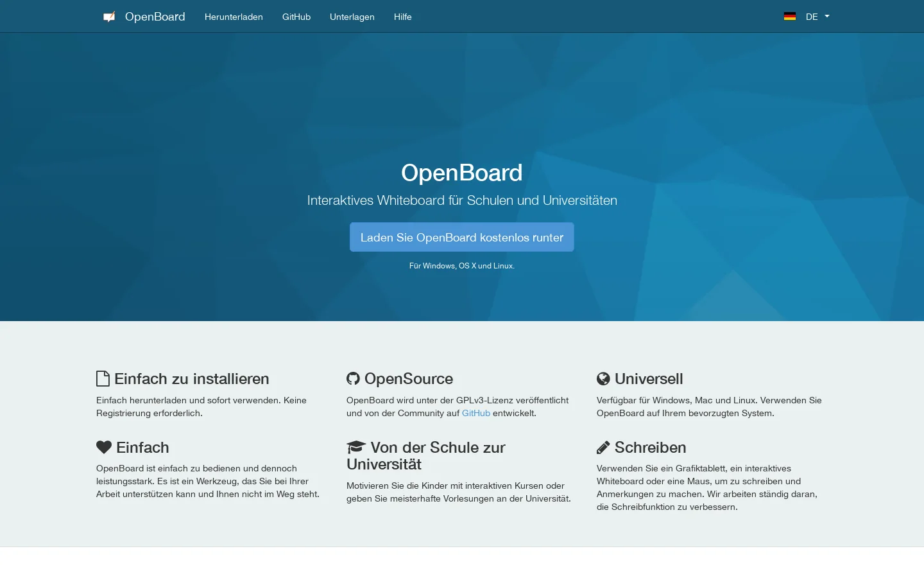Follow the GitHub link in OpenSource paragraph
The width and height of the screenshot is (924, 578).
(476, 413)
